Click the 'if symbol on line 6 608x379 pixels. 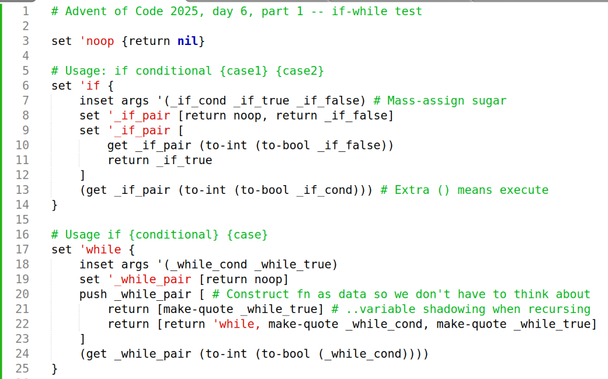[x=90, y=86]
